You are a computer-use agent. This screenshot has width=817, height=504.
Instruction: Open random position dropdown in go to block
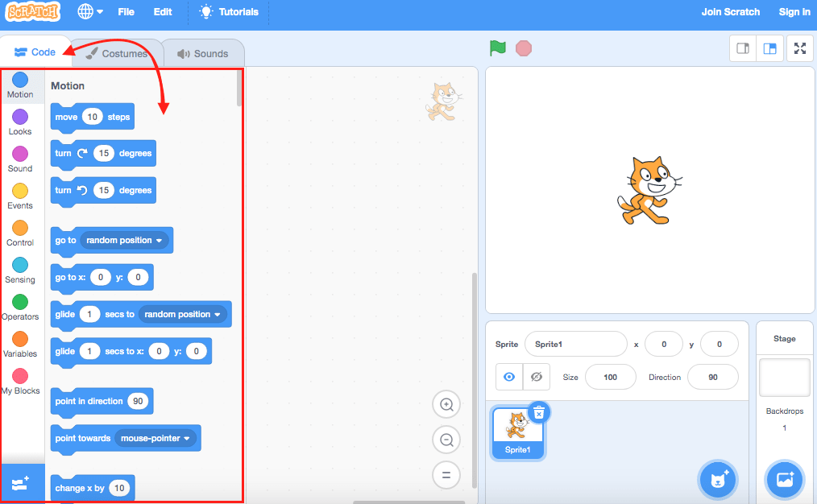pyautogui.click(x=124, y=240)
